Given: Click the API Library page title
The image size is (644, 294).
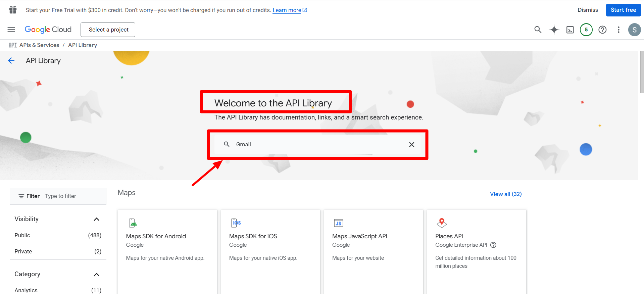Looking at the screenshot, I should coord(43,61).
